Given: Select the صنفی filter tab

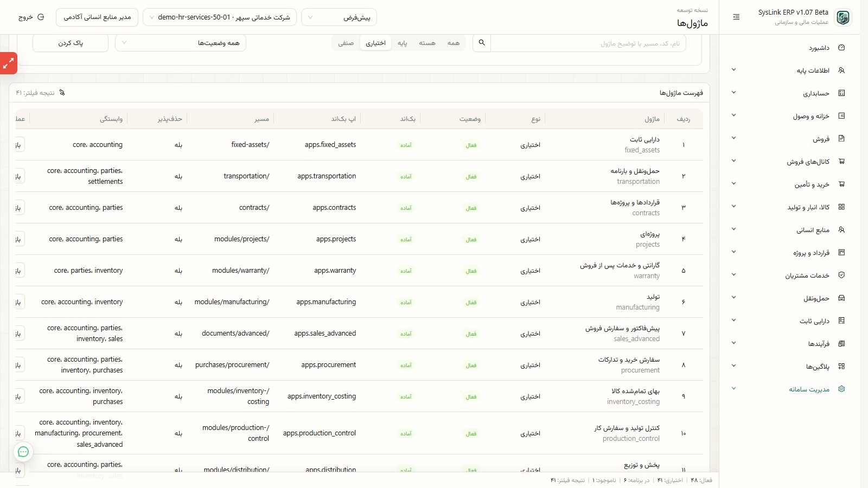Looking at the screenshot, I should pos(346,43).
